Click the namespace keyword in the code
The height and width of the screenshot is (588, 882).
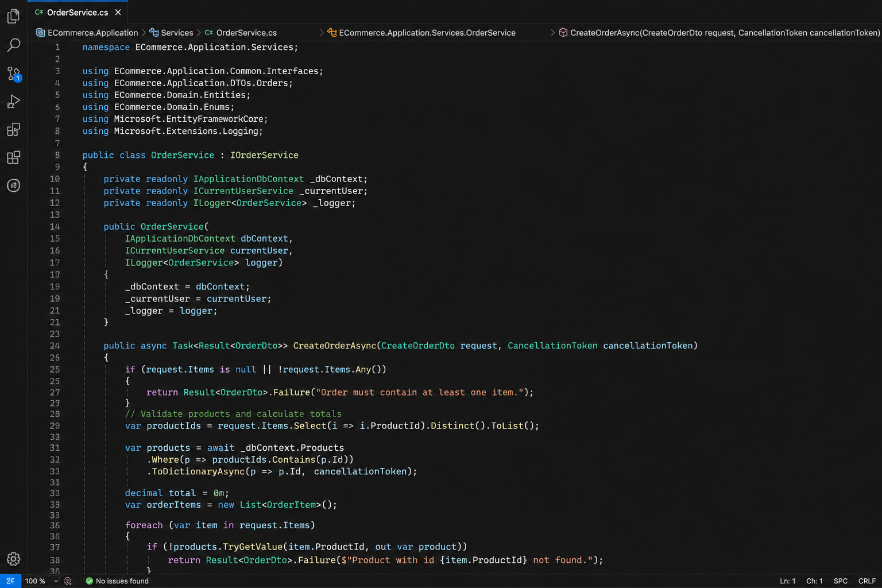tap(106, 47)
